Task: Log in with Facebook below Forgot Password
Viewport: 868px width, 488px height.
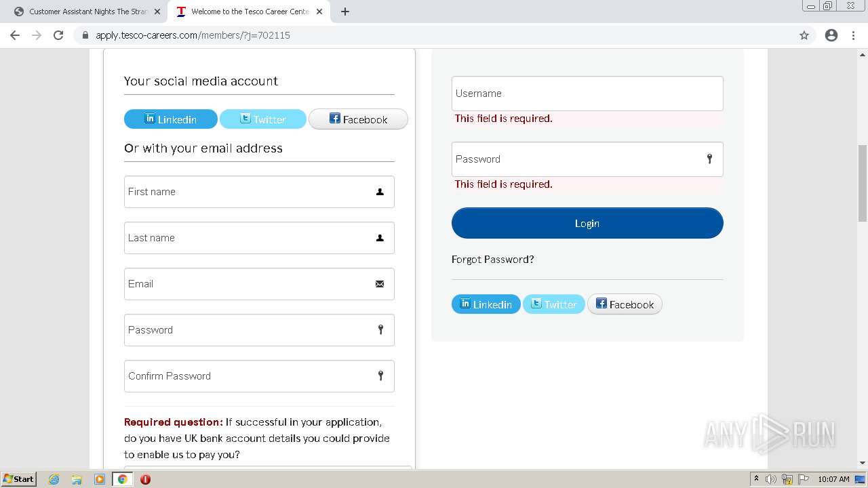Action: [x=625, y=304]
